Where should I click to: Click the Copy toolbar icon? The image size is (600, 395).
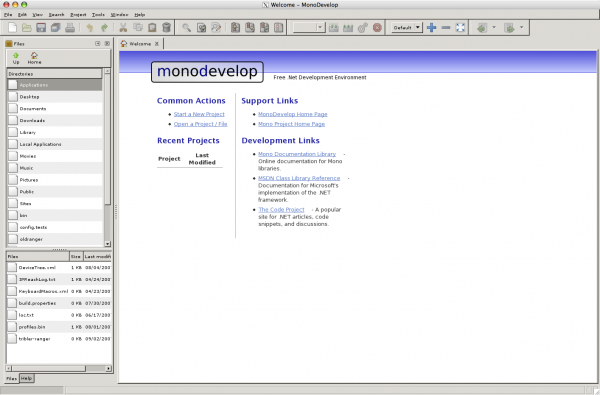tap(137, 28)
